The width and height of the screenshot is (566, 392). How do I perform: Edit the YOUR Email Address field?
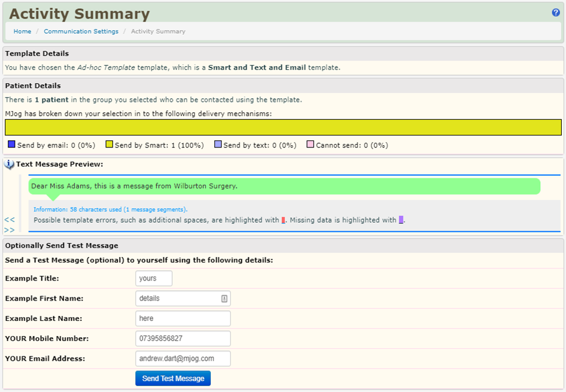click(182, 359)
